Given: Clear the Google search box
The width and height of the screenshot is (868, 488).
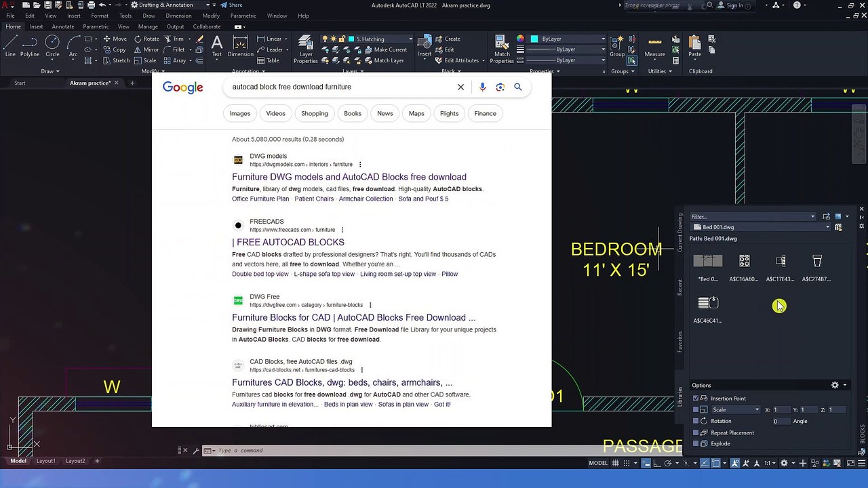Looking at the screenshot, I should 460,87.
